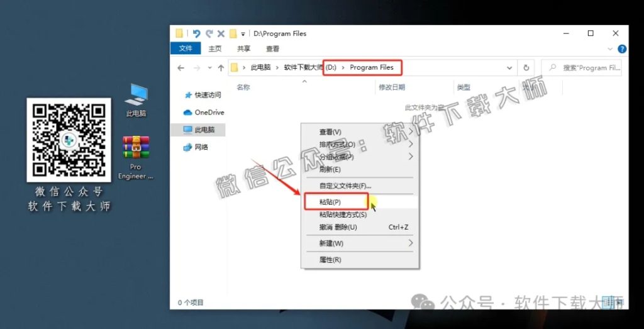Click the 此电脑 desktop icon
The height and width of the screenshot is (329, 644).
(x=136, y=100)
